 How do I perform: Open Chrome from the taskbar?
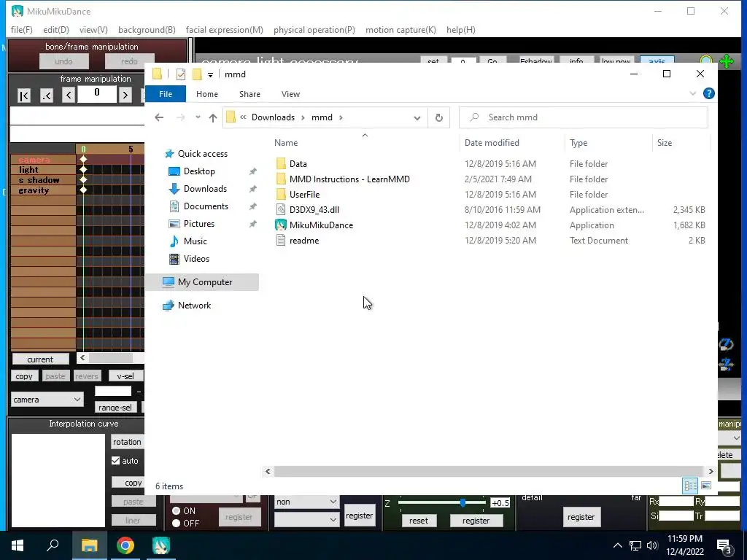point(125,545)
